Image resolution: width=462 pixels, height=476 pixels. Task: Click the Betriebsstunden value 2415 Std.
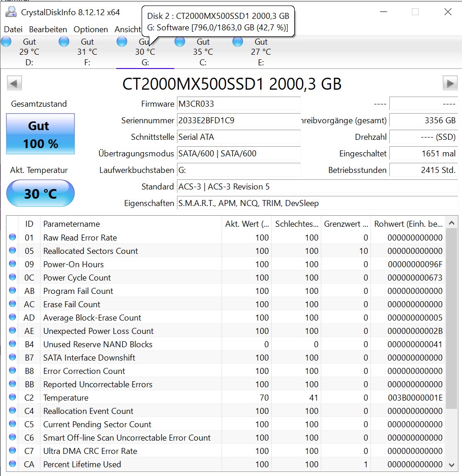point(423,170)
